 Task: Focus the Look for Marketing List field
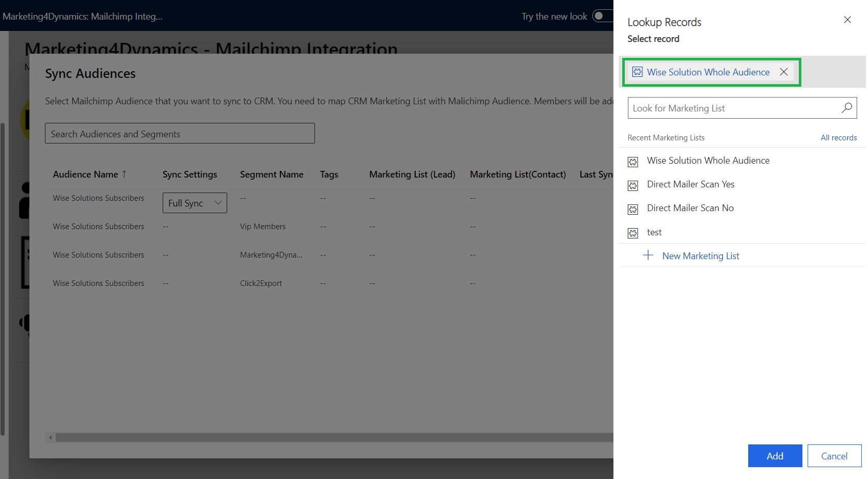tap(733, 108)
